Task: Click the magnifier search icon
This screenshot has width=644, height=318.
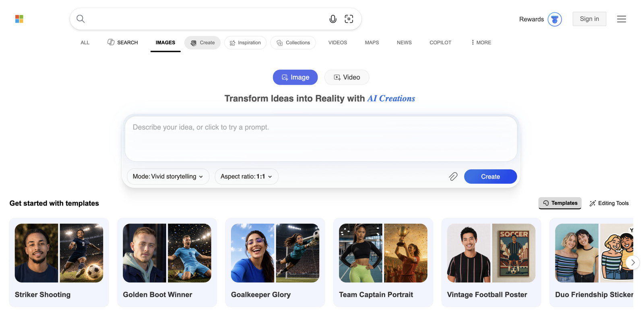Action: [x=80, y=19]
